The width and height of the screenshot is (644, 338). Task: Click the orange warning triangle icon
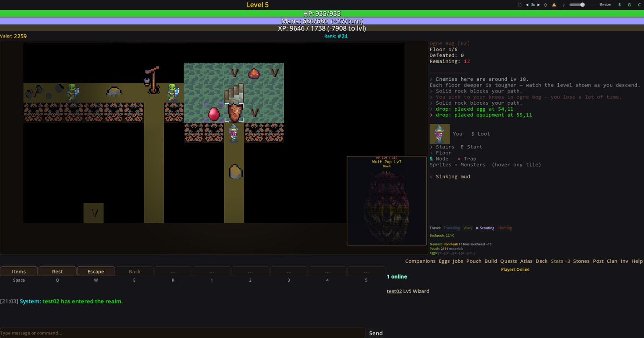coord(554,5)
